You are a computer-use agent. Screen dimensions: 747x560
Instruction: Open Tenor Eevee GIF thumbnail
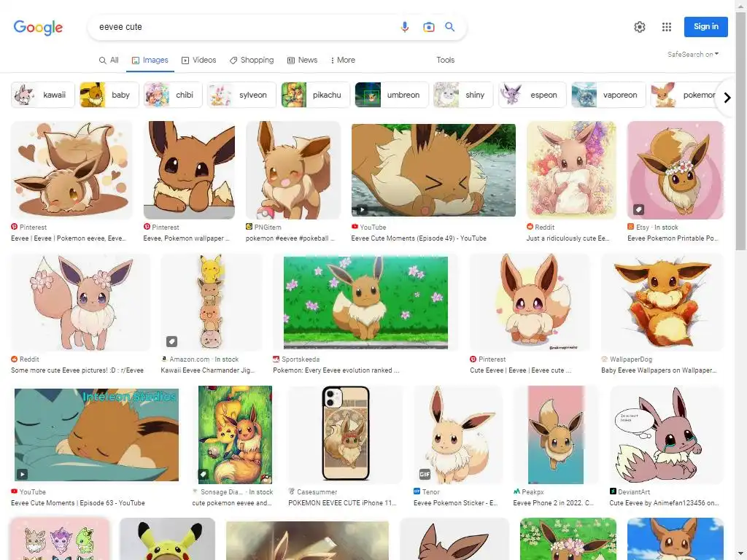coord(458,434)
